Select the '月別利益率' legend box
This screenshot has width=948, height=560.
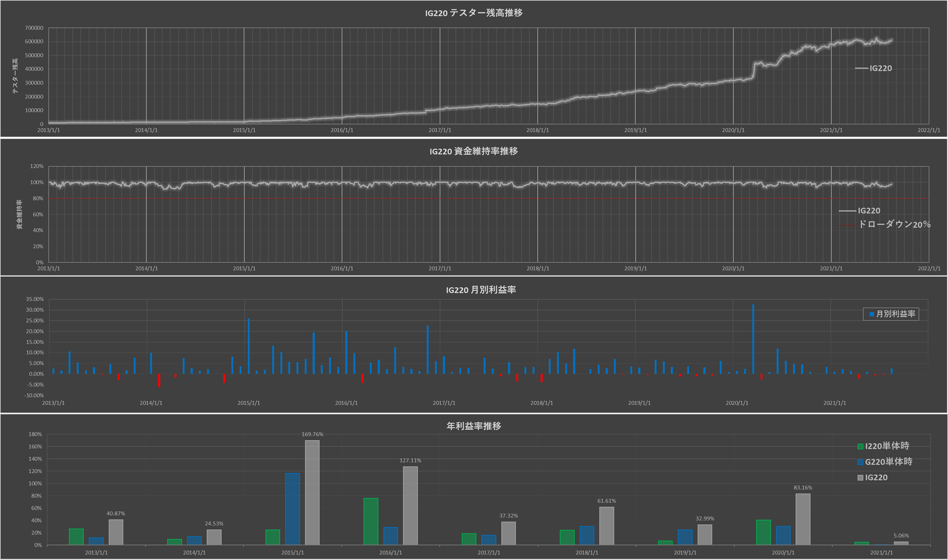891,314
